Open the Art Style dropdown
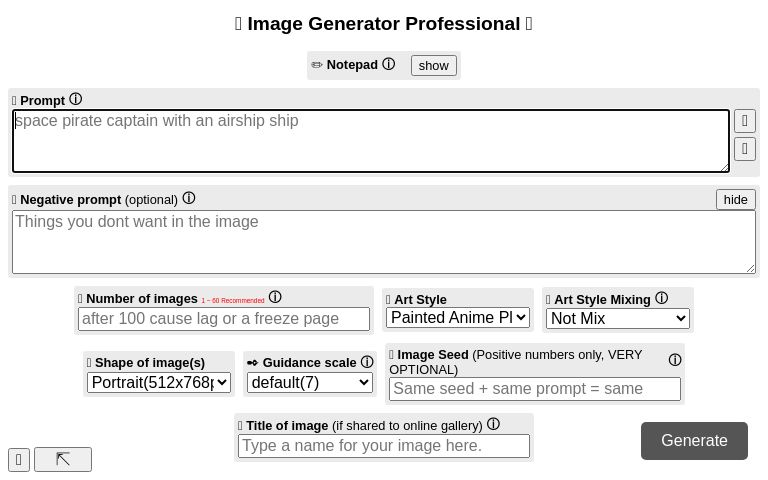This screenshot has width=768, height=480. click(x=458, y=318)
